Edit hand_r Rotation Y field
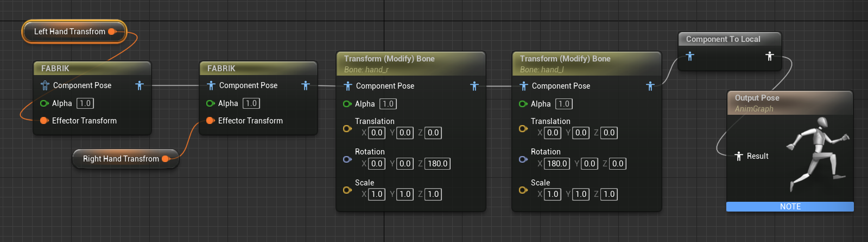This screenshot has height=242, width=868. point(405,164)
